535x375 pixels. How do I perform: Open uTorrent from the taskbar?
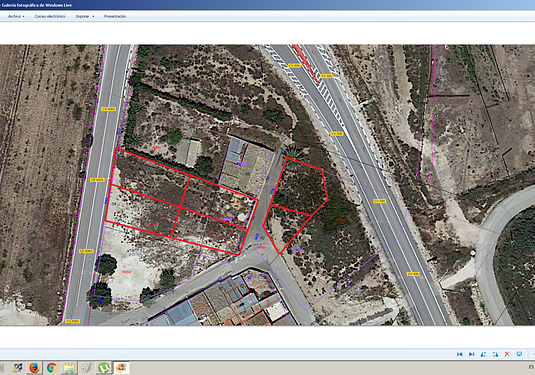point(104,368)
